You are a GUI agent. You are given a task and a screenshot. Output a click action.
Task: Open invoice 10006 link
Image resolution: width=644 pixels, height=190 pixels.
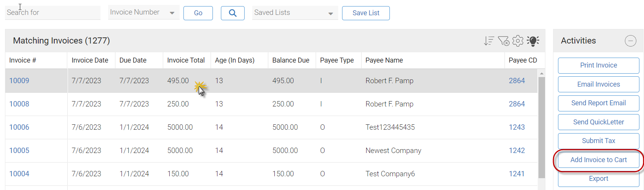(x=19, y=127)
